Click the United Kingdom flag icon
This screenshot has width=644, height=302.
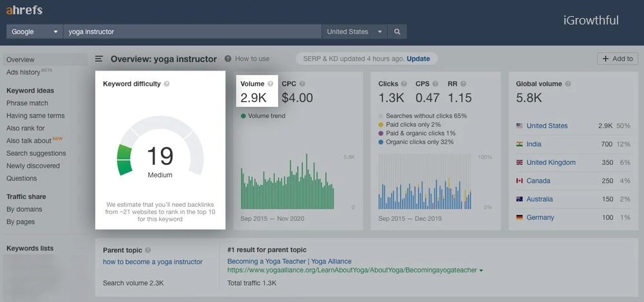pyautogui.click(x=520, y=162)
